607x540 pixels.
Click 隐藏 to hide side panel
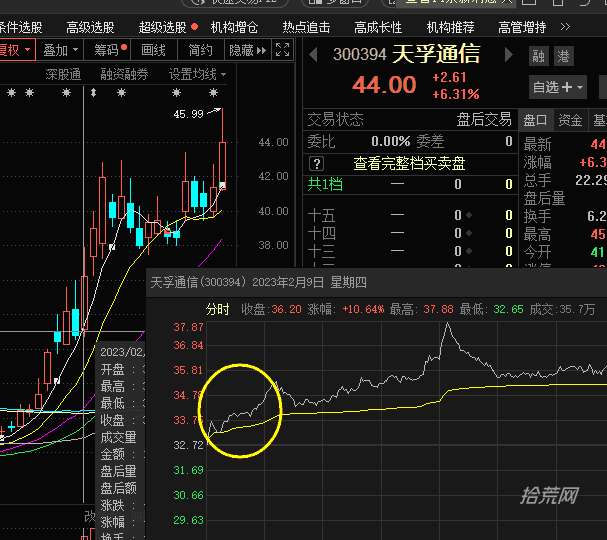[248, 50]
